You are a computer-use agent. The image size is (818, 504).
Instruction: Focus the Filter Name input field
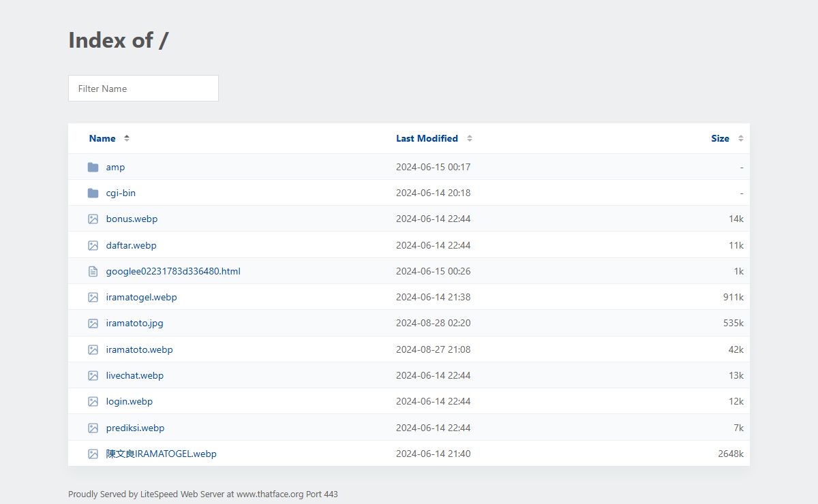[143, 89]
